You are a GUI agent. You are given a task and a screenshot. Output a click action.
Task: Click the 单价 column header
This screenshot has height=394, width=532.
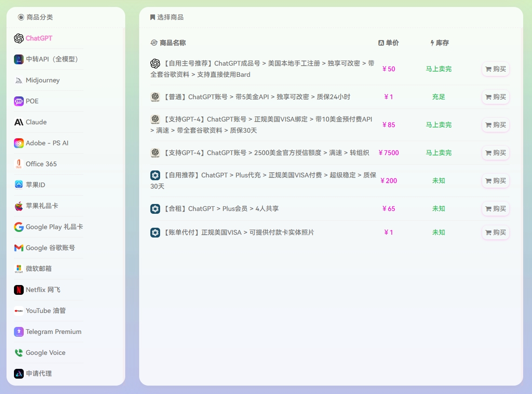pos(389,43)
